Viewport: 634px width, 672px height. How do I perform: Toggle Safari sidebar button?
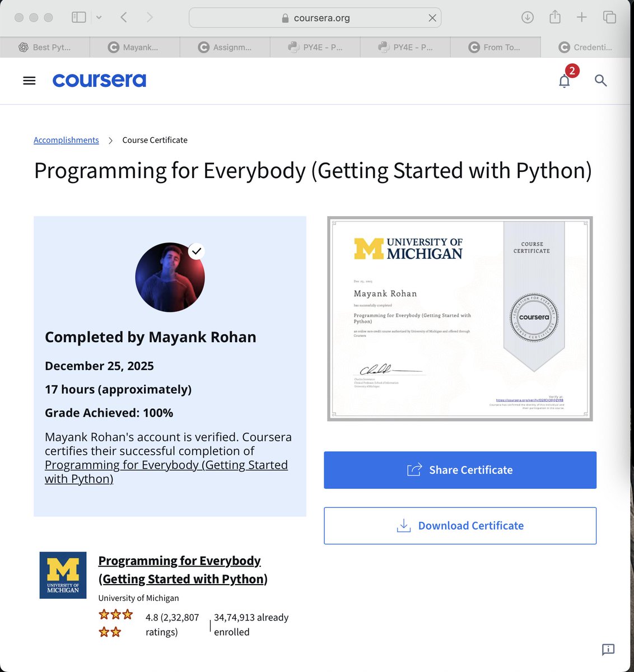point(79,17)
